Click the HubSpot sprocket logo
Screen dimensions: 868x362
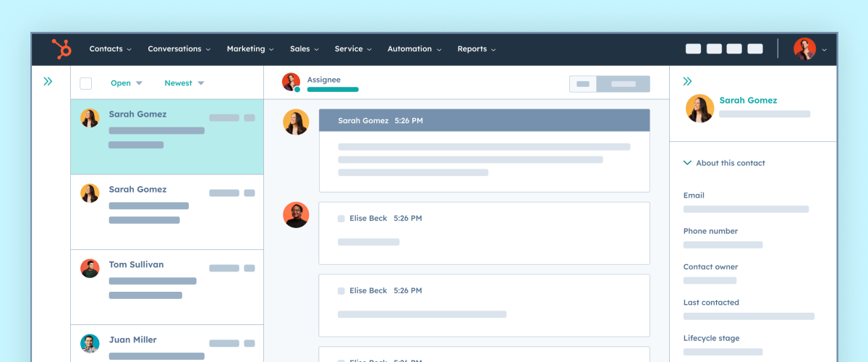coord(61,49)
